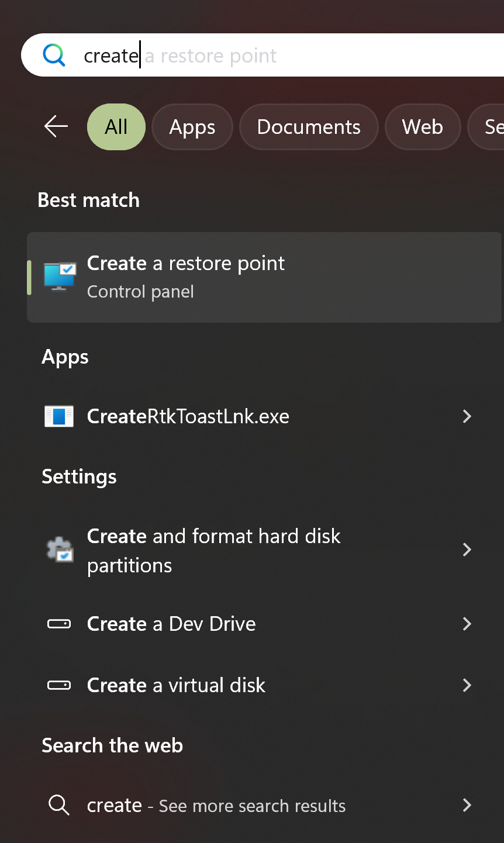Click the back arrow beside filter tabs

(56, 126)
